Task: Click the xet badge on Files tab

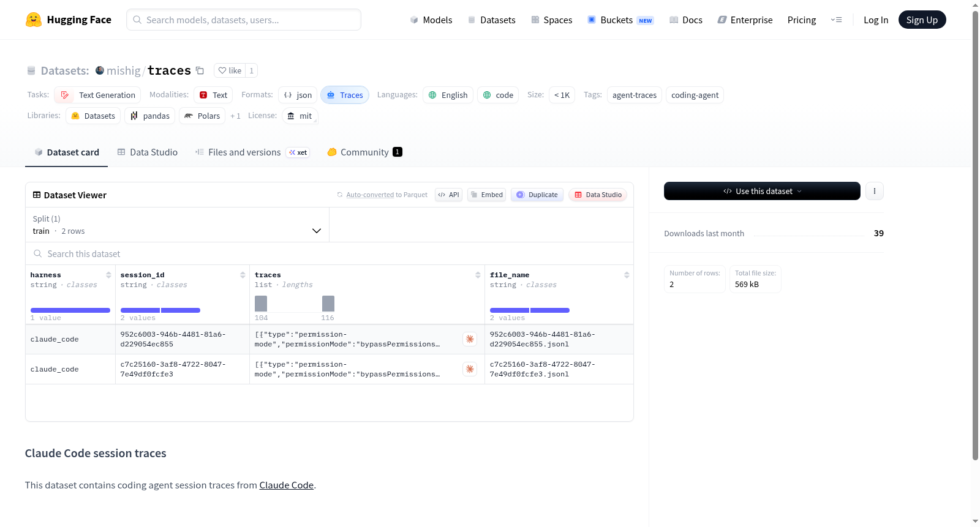Action: [x=298, y=152]
